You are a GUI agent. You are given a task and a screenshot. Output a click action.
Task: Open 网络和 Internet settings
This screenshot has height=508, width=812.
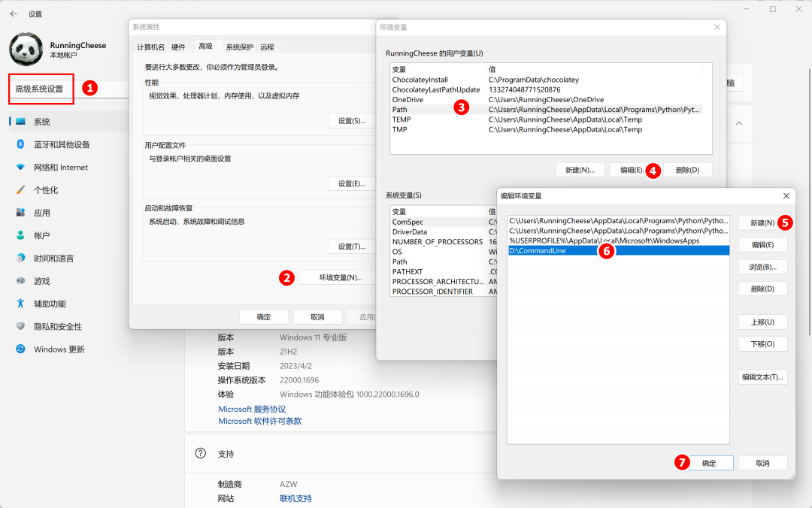tap(60, 168)
